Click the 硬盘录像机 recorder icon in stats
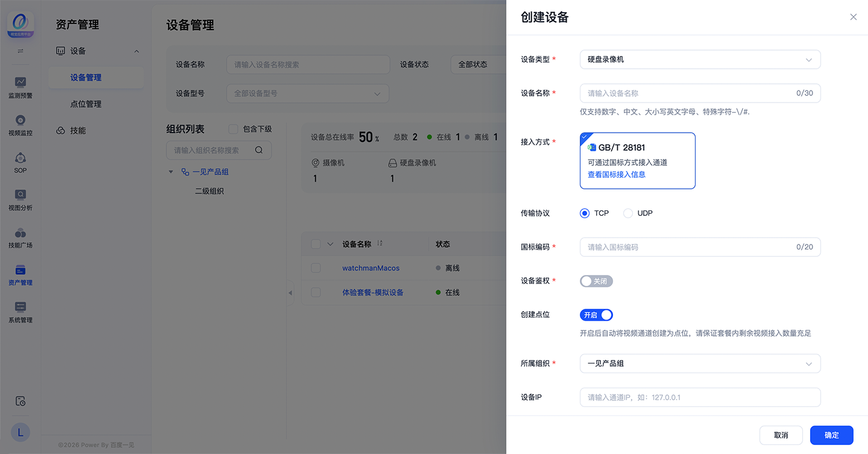 392,163
